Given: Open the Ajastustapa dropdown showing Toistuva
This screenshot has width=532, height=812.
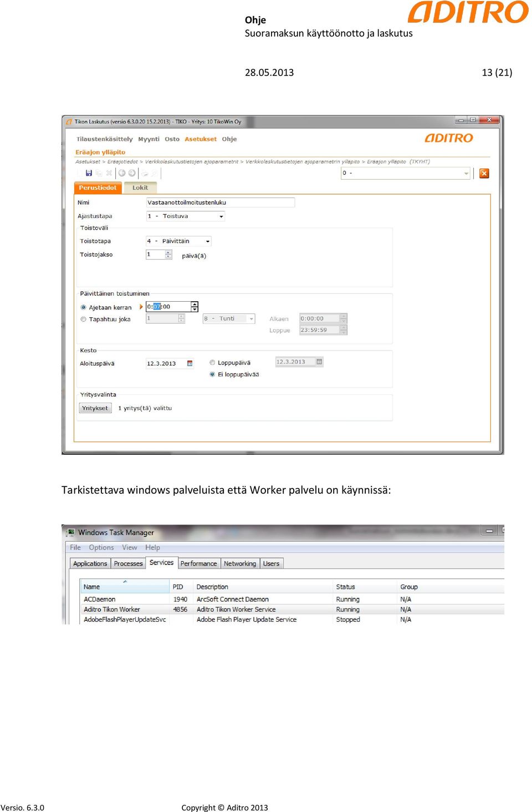Looking at the screenshot, I should pos(185,216).
